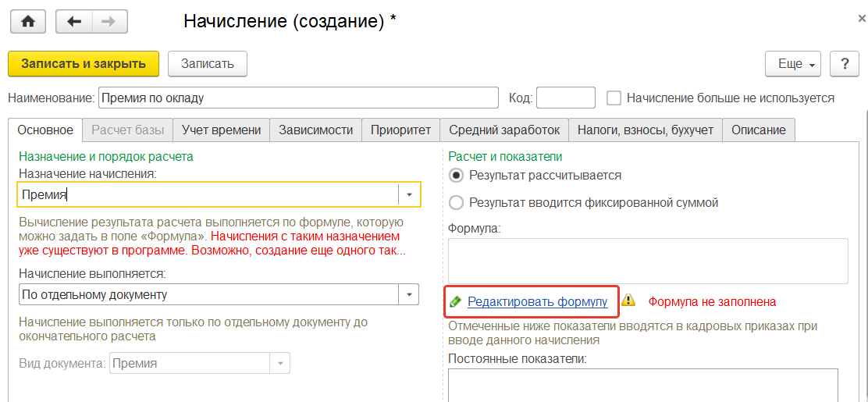868x402 pixels.
Task: Open help with the question mark button
Action: (844, 64)
